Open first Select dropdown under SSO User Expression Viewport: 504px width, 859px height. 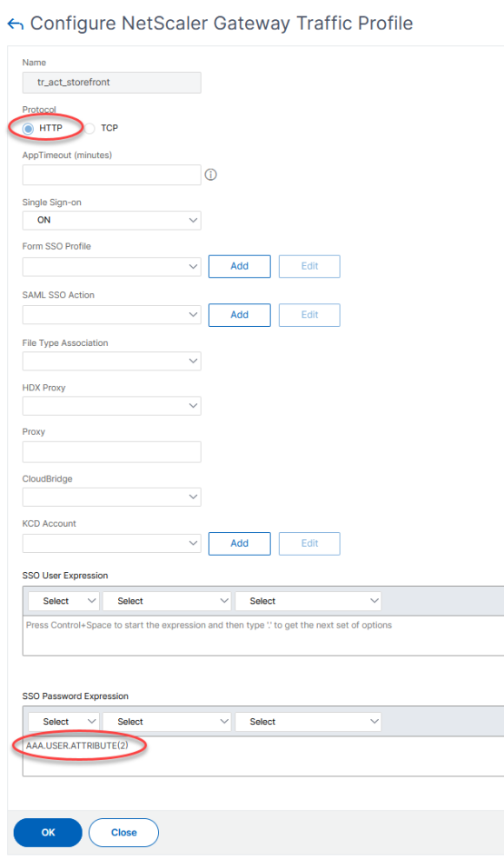point(63,600)
